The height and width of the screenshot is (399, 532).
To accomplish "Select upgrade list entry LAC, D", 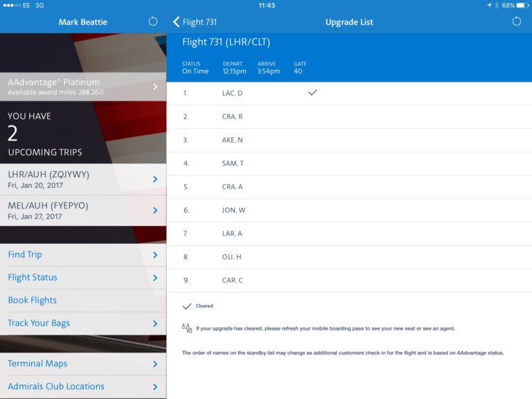I will pos(349,94).
